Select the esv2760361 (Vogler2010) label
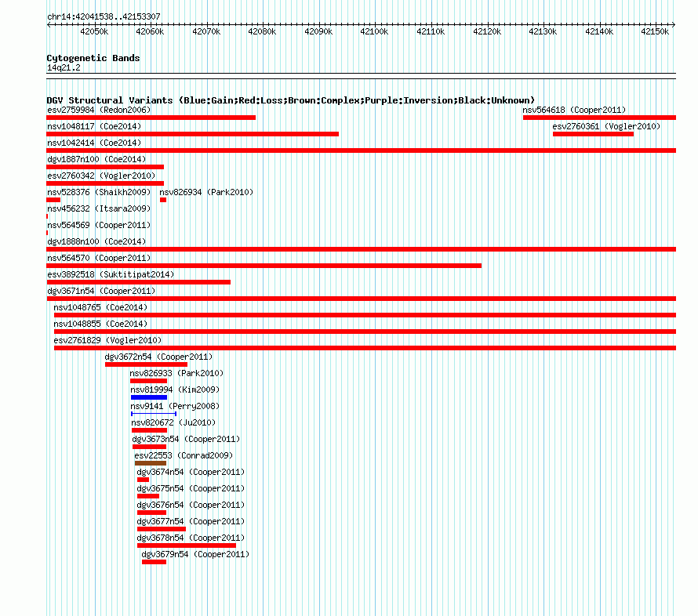 (606, 126)
